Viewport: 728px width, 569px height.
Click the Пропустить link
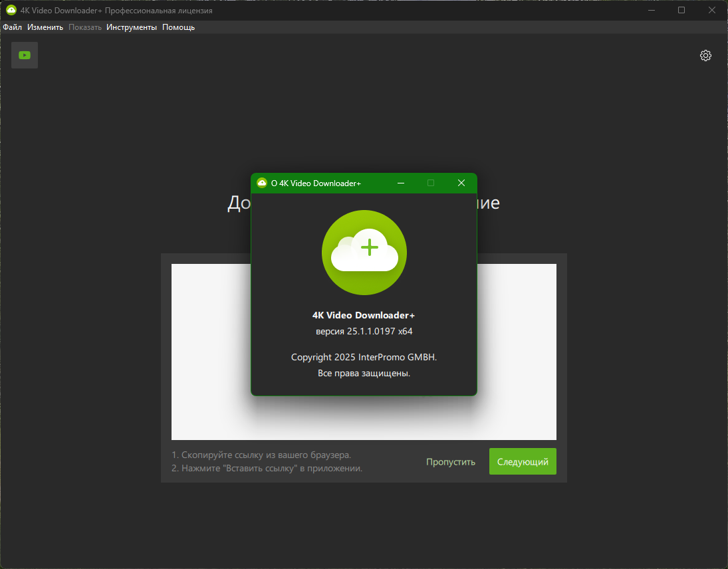pyautogui.click(x=451, y=462)
